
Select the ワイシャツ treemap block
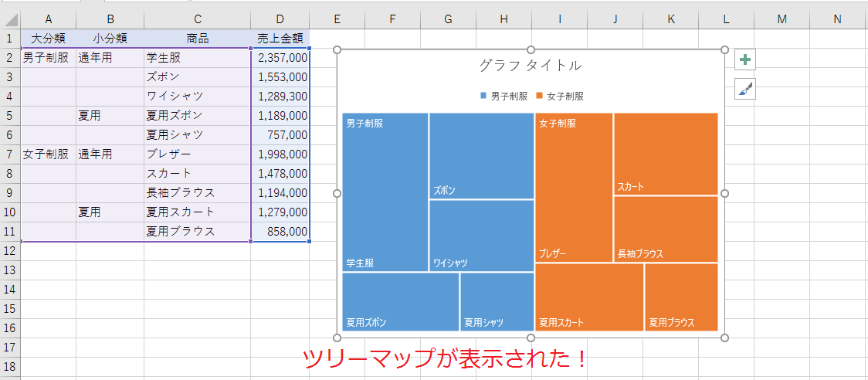pos(482,236)
